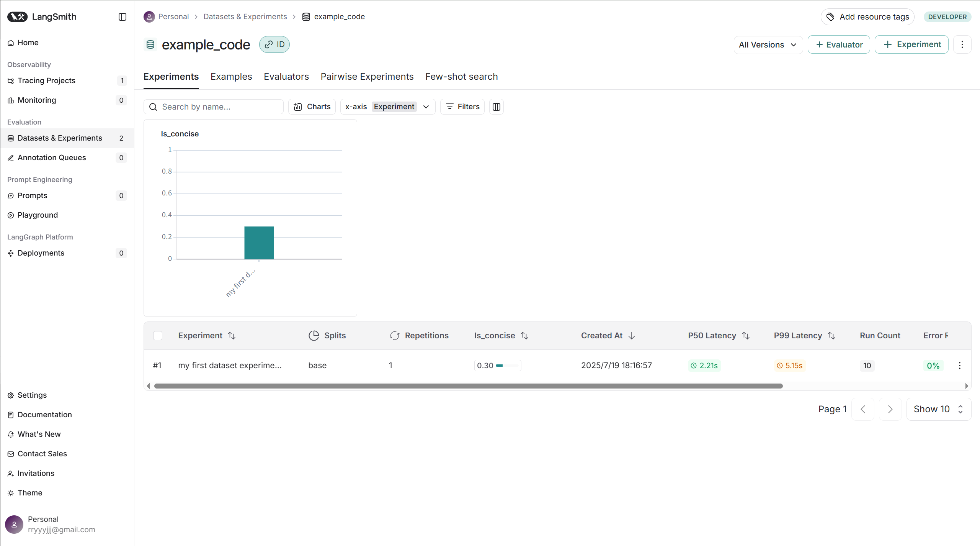Go to Datasets & Experiments breadcrumb

(245, 16)
